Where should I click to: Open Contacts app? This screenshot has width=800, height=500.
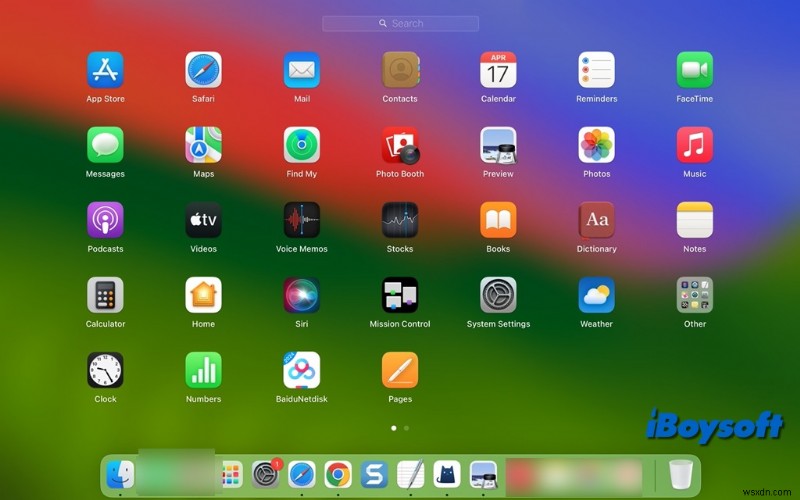point(400,70)
